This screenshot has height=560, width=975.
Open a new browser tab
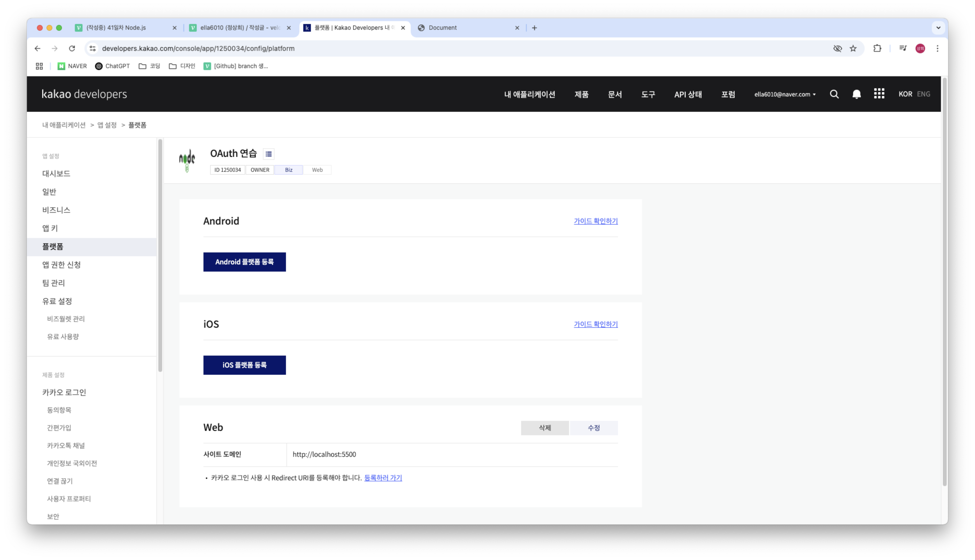click(535, 28)
